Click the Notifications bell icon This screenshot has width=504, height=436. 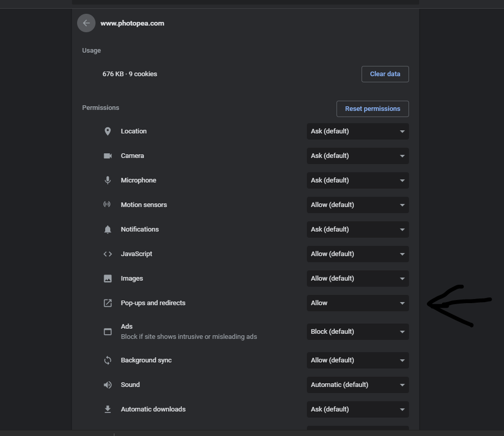tap(108, 230)
